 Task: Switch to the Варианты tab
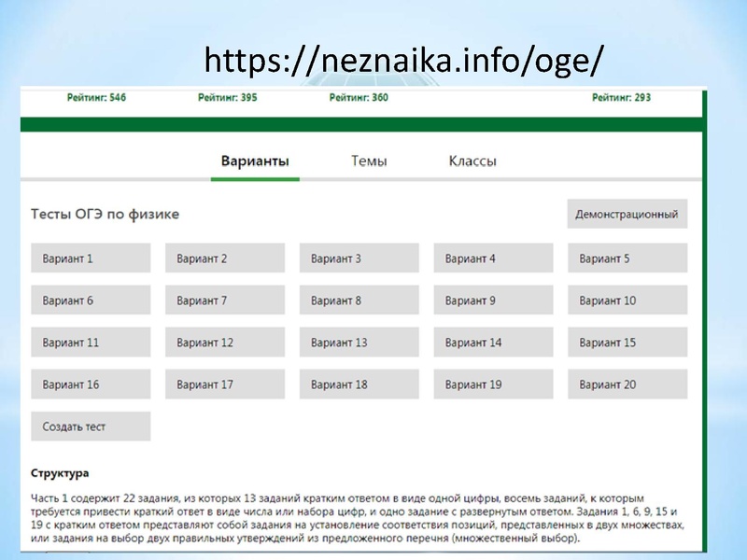tap(255, 161)
